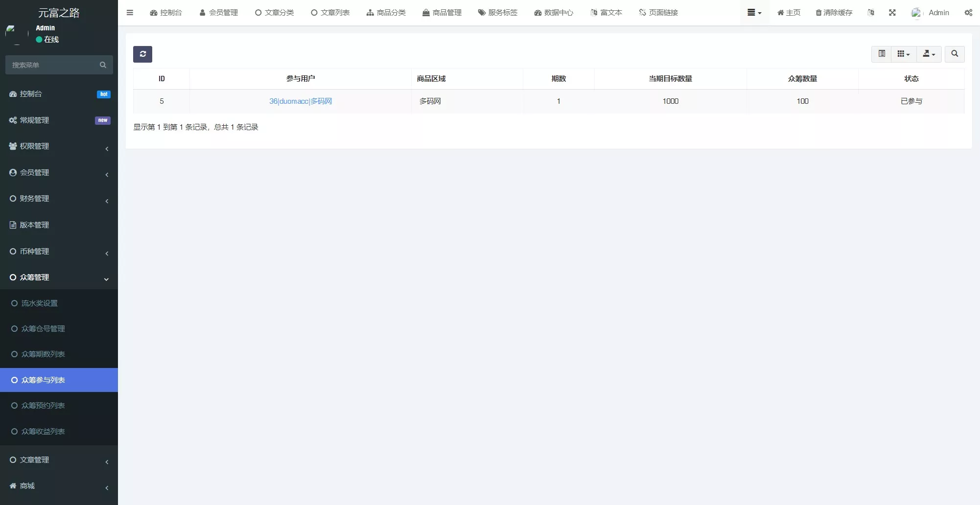Switch to 数据中心 top navigation tab

[x=554, y=13]
